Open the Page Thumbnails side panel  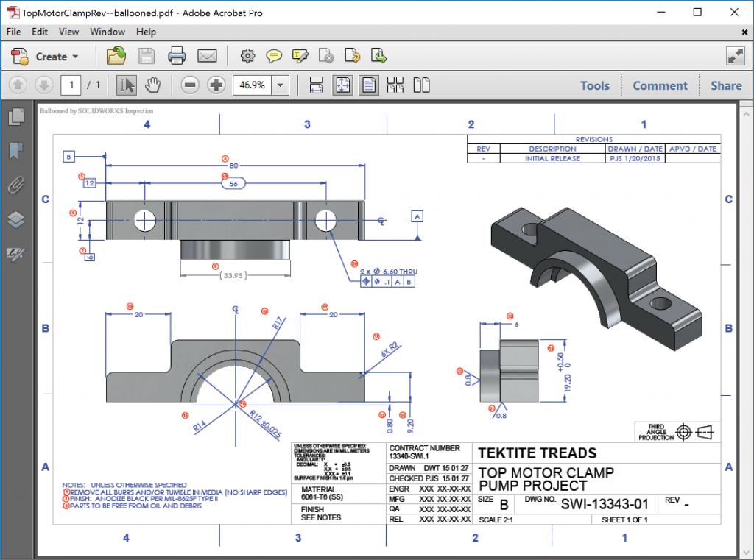coord(16,117)
